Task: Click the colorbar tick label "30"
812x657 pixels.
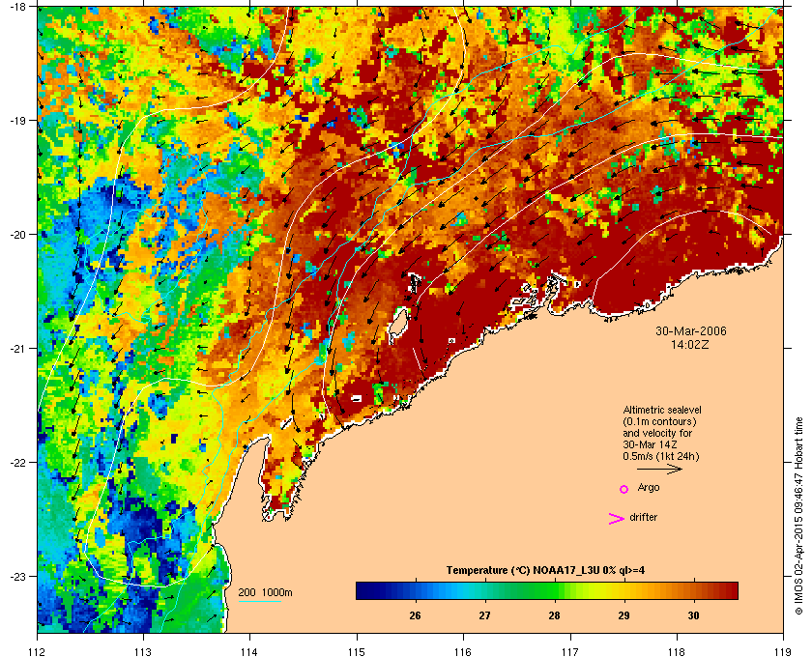Action: point(693,615)
